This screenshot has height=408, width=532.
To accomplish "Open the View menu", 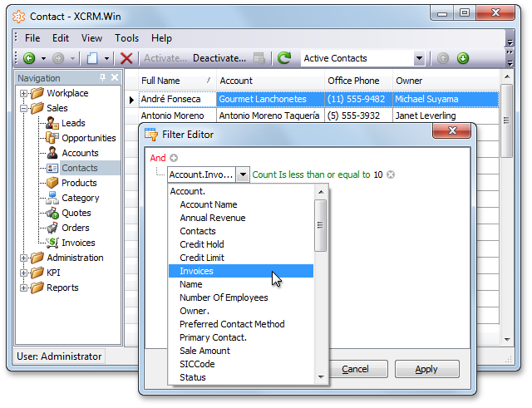I will coord(91,38).
